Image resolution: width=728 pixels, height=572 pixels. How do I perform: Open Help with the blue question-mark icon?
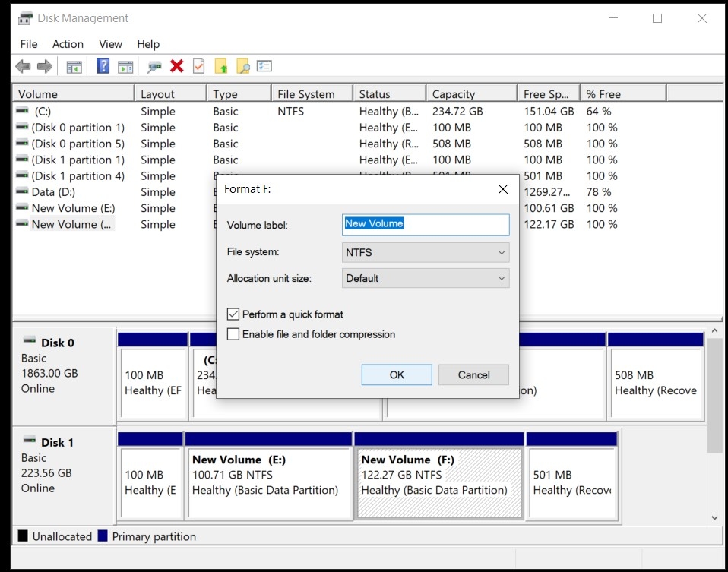point(103,66)
